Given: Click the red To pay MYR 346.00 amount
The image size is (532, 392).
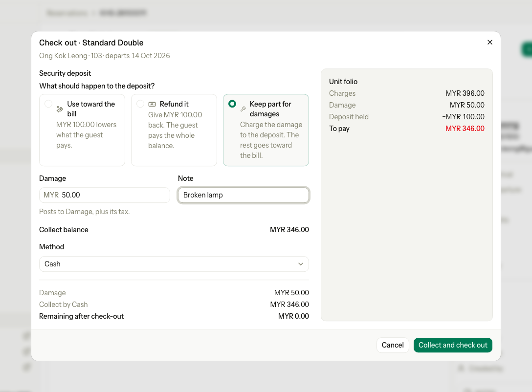Looking at the screenshot, I should [465, 129].
